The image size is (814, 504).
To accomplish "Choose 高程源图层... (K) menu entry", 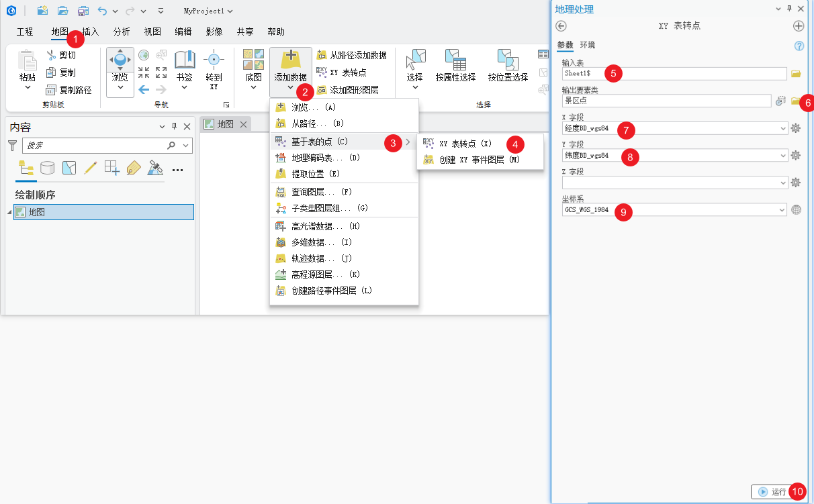I will click(344, 274).
